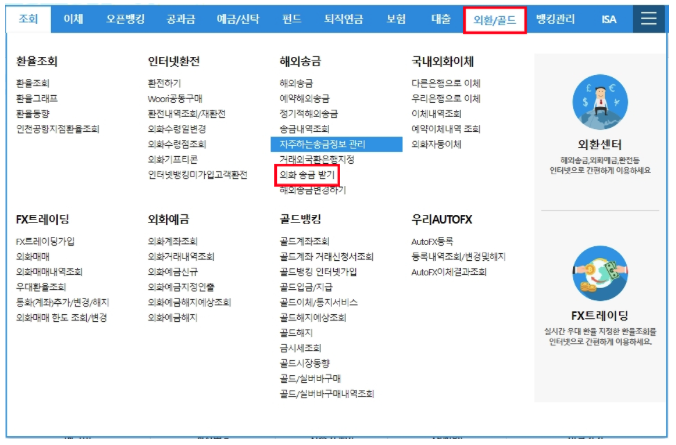Select the 외환/골드 menu
Screen dimensions: 676x445
pyautogui.click(x=494, y=20)
